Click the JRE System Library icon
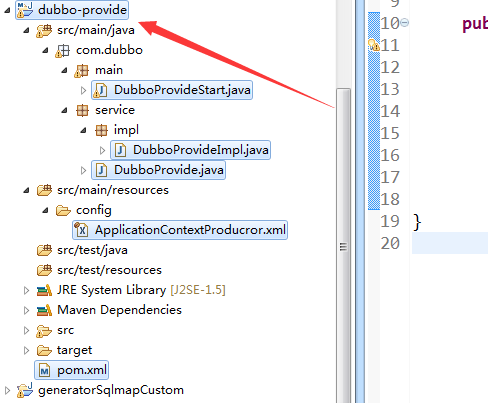This screenshot has width=488, height=403. coord(44,291)
